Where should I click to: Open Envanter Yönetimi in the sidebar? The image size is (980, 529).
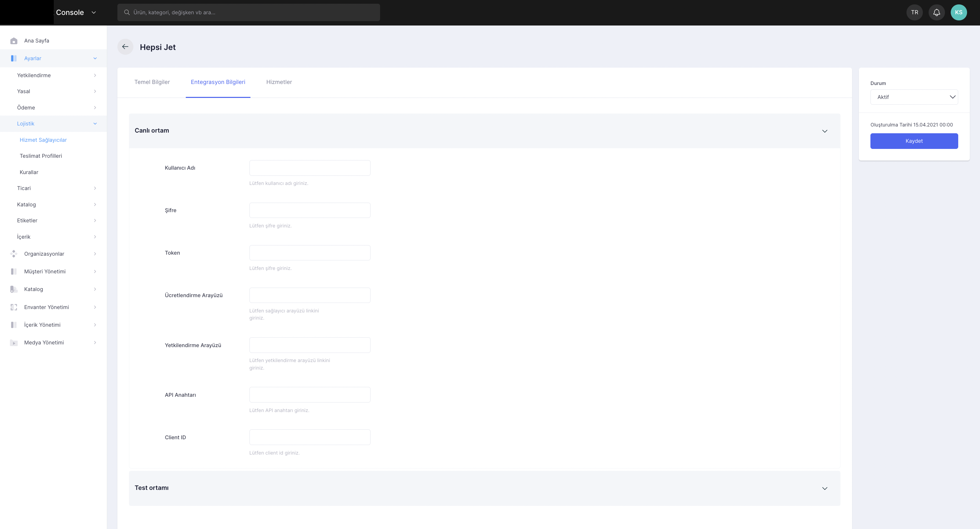click(x=46, y=307)
